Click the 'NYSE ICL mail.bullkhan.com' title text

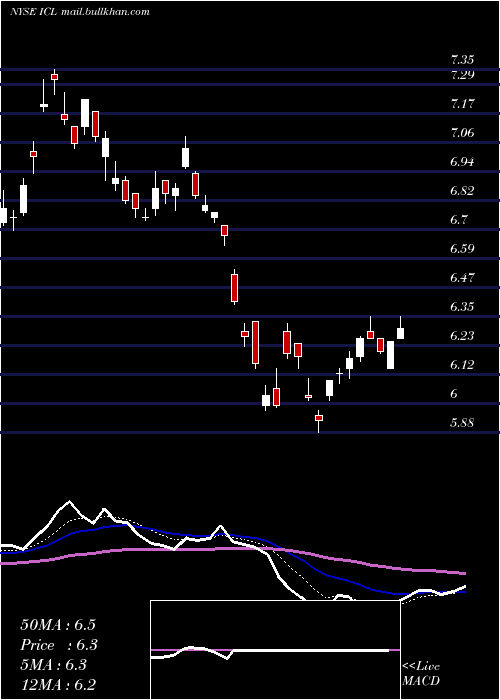(x=79, y=12)
